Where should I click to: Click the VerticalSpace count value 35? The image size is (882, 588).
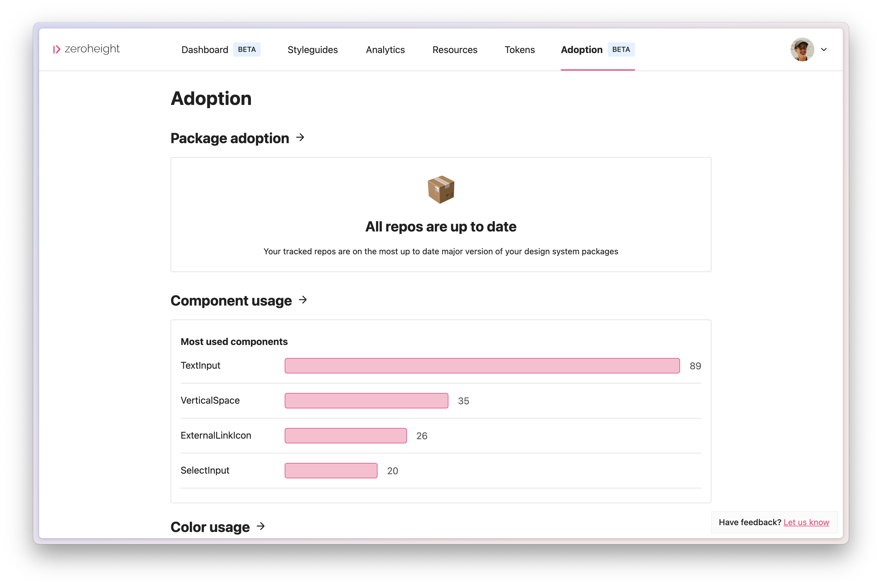(x=463, y=401)
